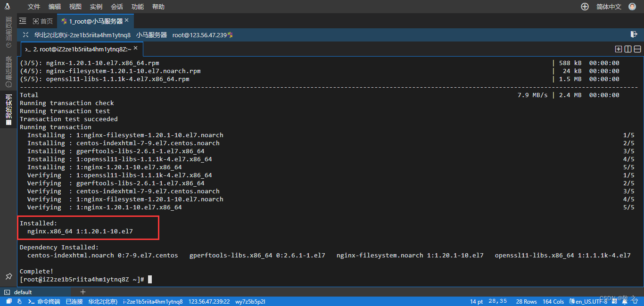Viewport: 644px width, 306px height.
Task: Open the 视图 menu
Action: 75,7
